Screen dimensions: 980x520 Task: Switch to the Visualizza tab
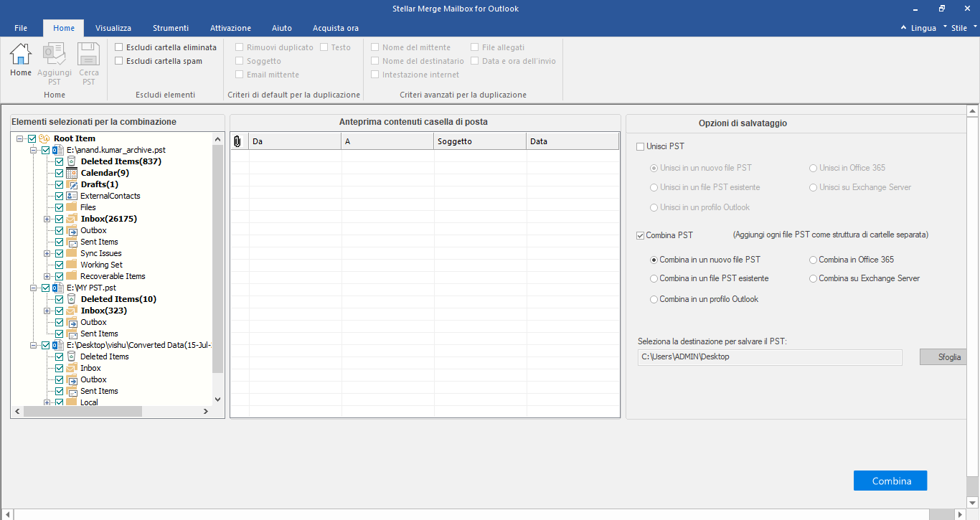[113, 28]
